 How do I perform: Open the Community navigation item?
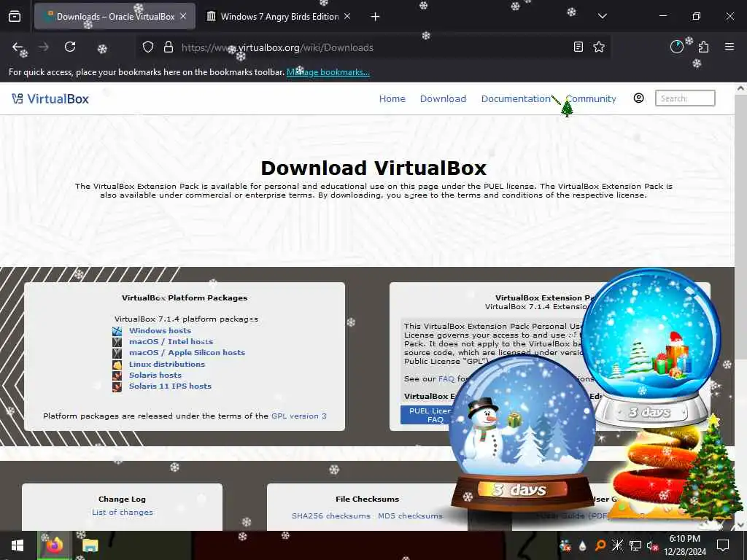coord(591,98)
